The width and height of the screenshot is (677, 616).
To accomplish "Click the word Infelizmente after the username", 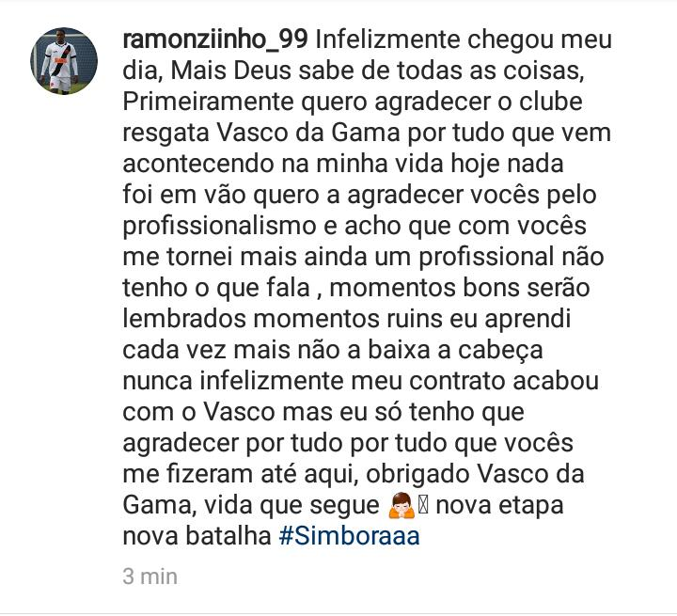I will click(x=388, y=39).
